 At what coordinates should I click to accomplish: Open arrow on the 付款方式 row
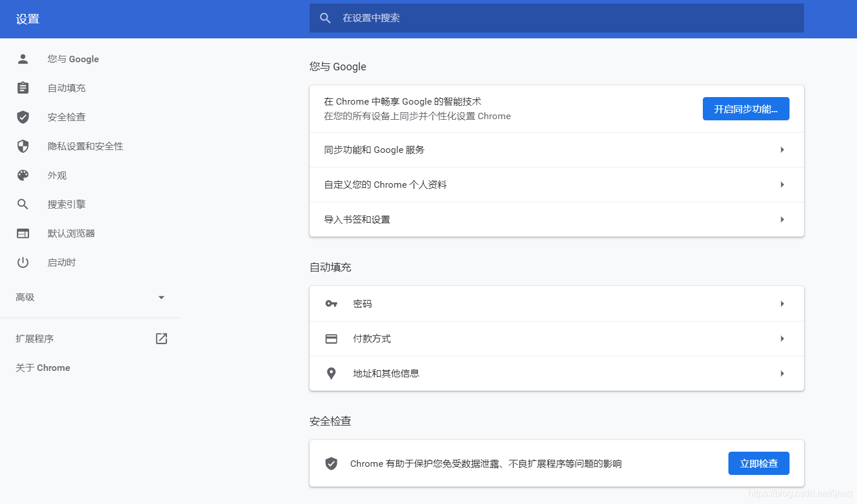782,338
